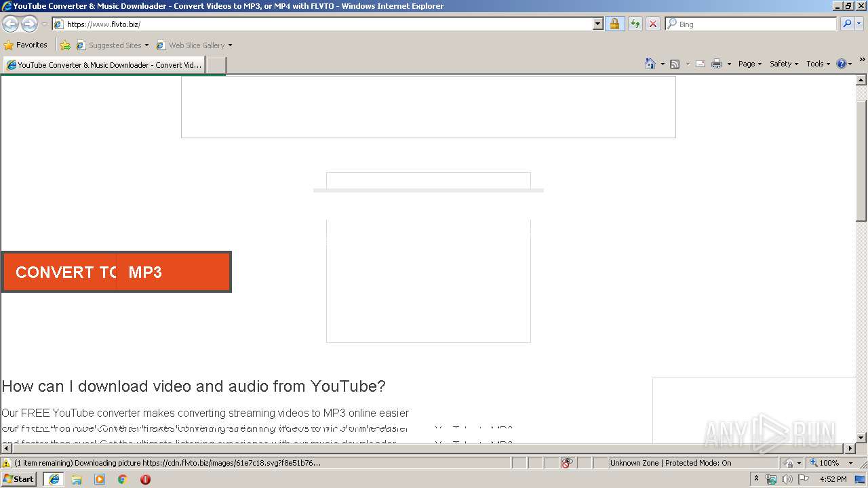
Task: Expand the zoom level dropdown arrow
Action: pyautogui.click(x=850, y=463)
